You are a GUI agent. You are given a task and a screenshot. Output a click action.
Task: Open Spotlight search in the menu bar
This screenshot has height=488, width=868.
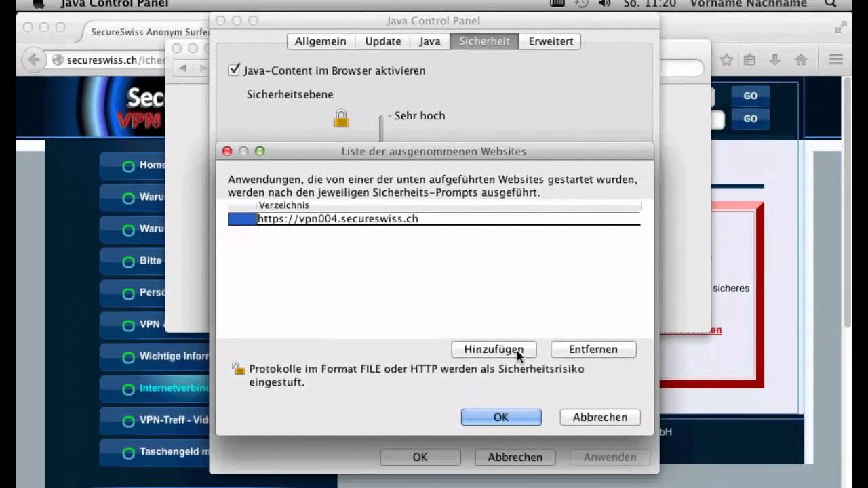[831, 3]
